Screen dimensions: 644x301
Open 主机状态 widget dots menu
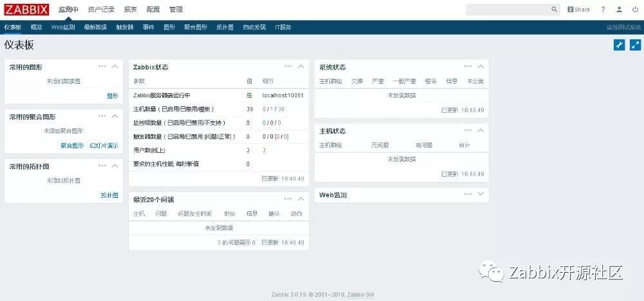[468, 130]
